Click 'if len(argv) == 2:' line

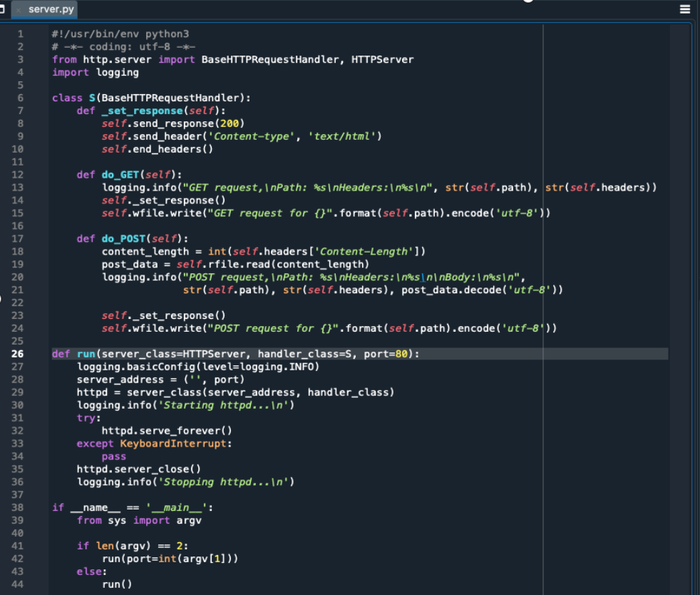[132, 546]
